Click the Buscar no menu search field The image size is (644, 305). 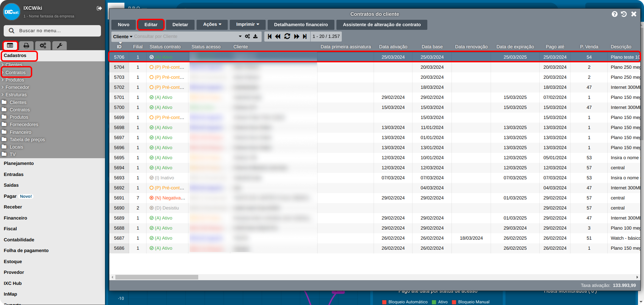pyautogui.click(x=52, y=30)
